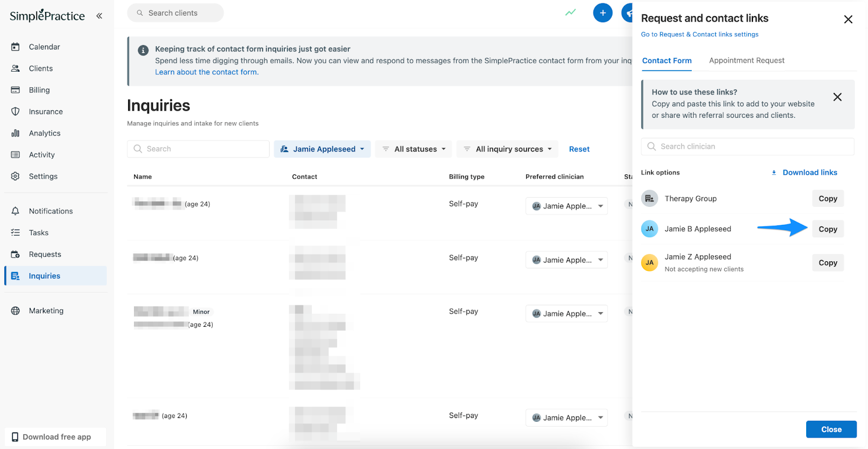Close the Request and contact links panel
This screenshot has height=449, width=868.
tap(848, 20)
